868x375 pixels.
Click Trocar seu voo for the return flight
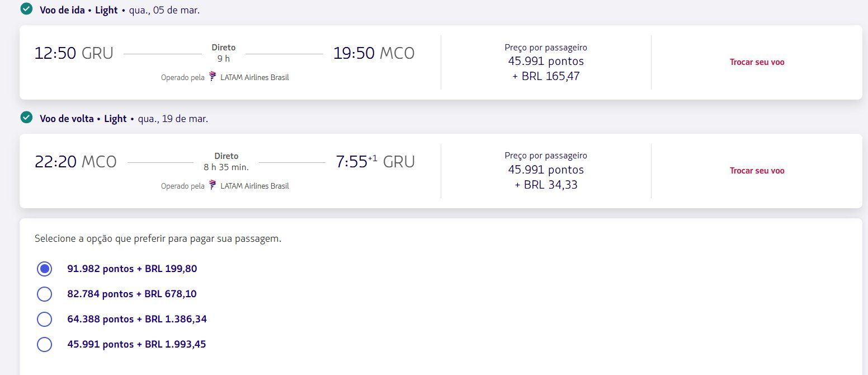tap(757, 171)
